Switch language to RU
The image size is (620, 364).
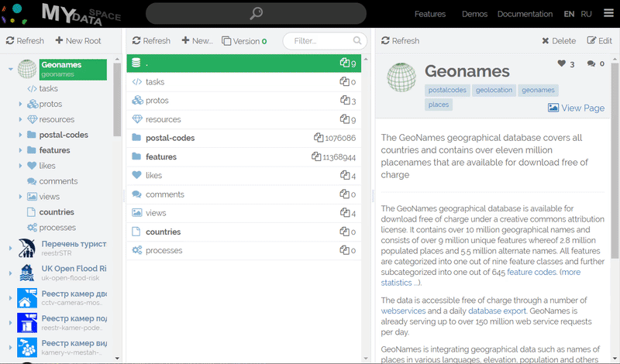coord(587,14)
